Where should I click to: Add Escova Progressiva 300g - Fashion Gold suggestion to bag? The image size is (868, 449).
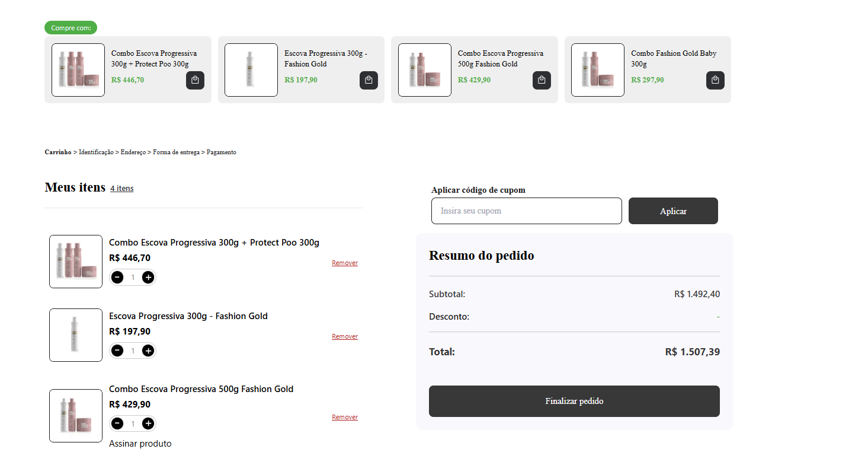tap(369, 80)
